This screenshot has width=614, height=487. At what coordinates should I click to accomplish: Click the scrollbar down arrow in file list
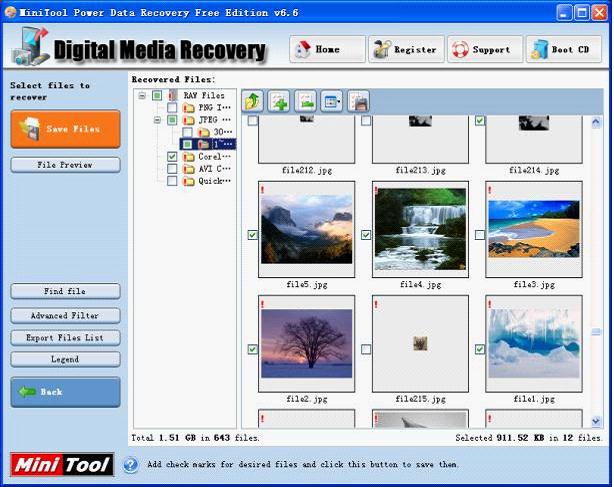pyautogui.click(x=596, y=421)
